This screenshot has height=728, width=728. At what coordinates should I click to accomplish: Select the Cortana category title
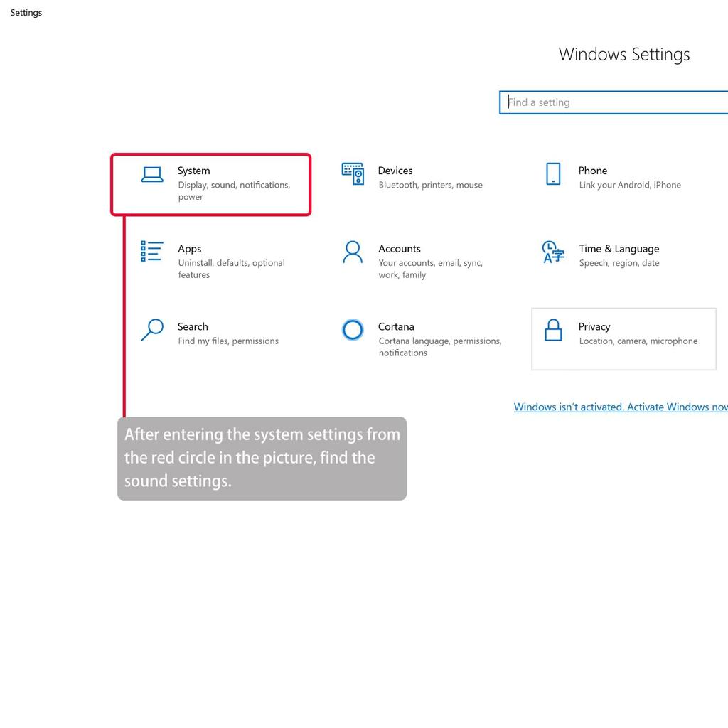[x=396, y=327]
